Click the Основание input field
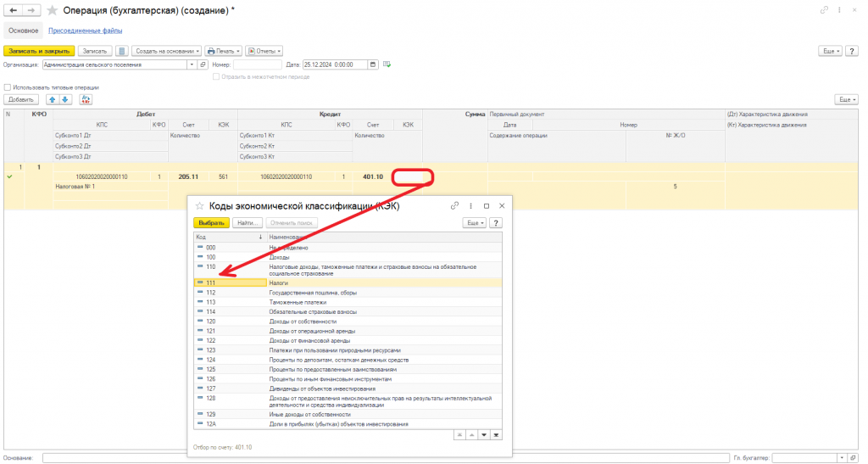This screenshot has height=464, width=868. tap(385, 458)
